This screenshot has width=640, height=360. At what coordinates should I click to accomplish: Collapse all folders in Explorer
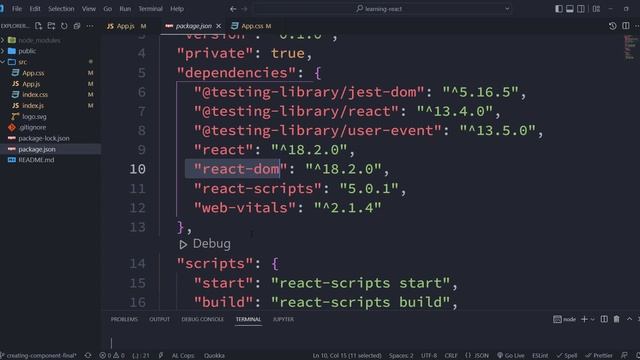click(77, 26)
